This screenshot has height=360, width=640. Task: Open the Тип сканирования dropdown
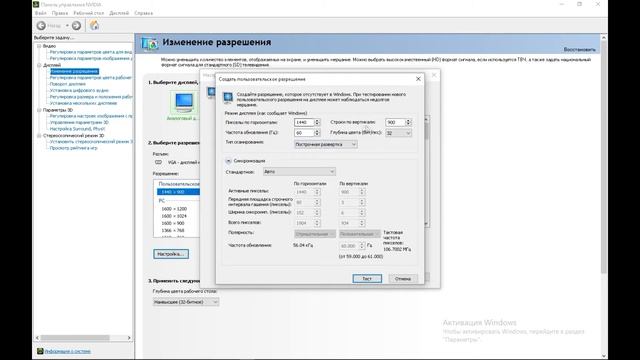[x=326, y=144]
